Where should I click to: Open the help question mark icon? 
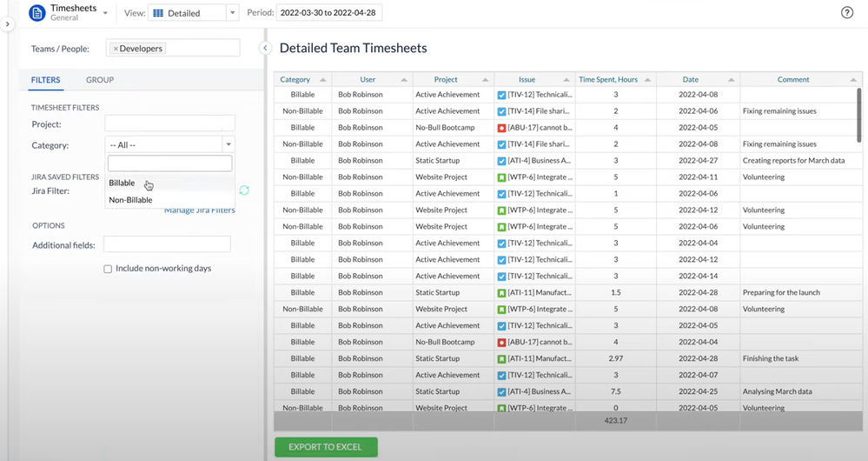847,13
